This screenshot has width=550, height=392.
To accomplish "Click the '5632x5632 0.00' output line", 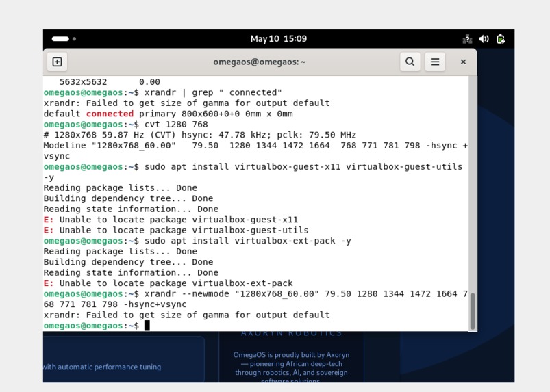I will [x=110, y=82].
